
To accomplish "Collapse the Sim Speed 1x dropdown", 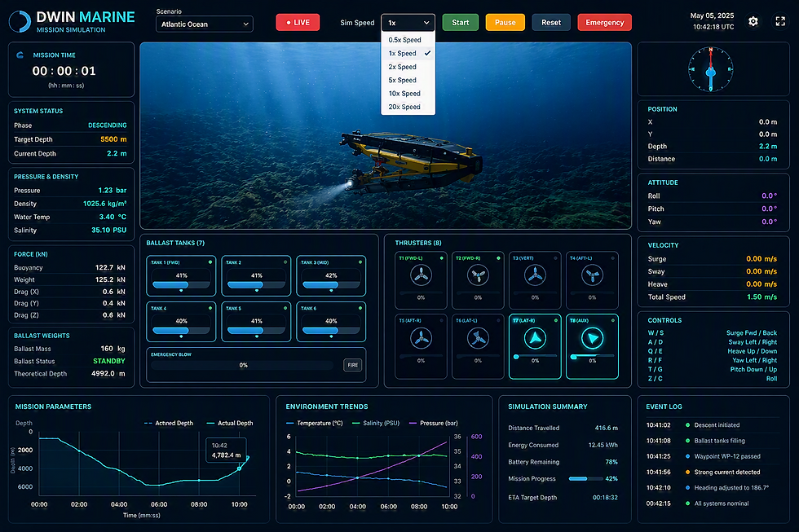I will click(408, 22).
